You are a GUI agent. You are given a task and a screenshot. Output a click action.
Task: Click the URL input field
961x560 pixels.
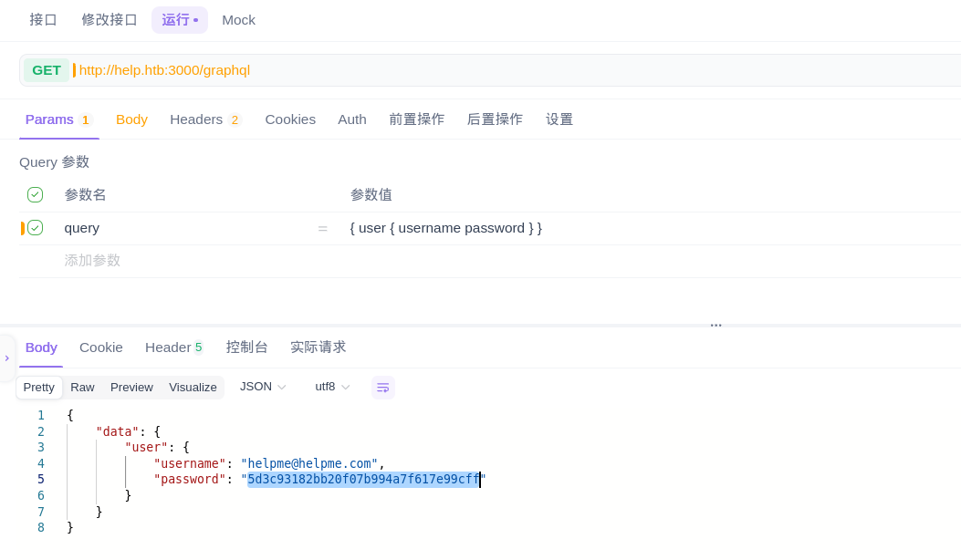[x=456, y=70]
